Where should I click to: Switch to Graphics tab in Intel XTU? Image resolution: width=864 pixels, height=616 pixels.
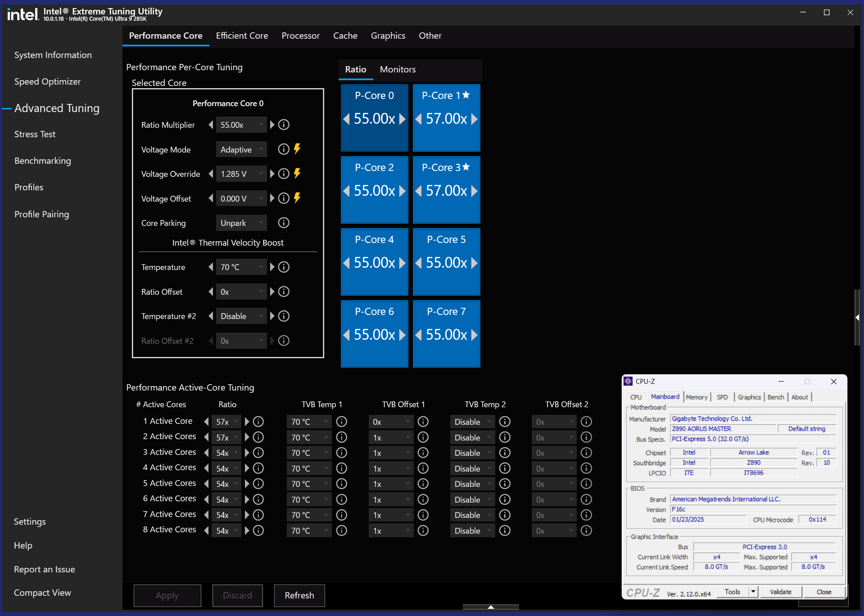click(x=388, y=36)
